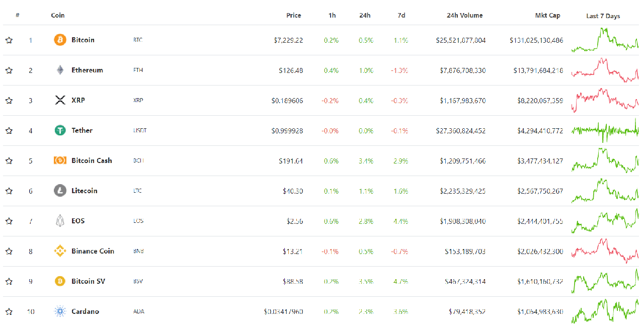
Task: Click Tether market cap $4,294,410,772
Action: [x=540, y=131]
